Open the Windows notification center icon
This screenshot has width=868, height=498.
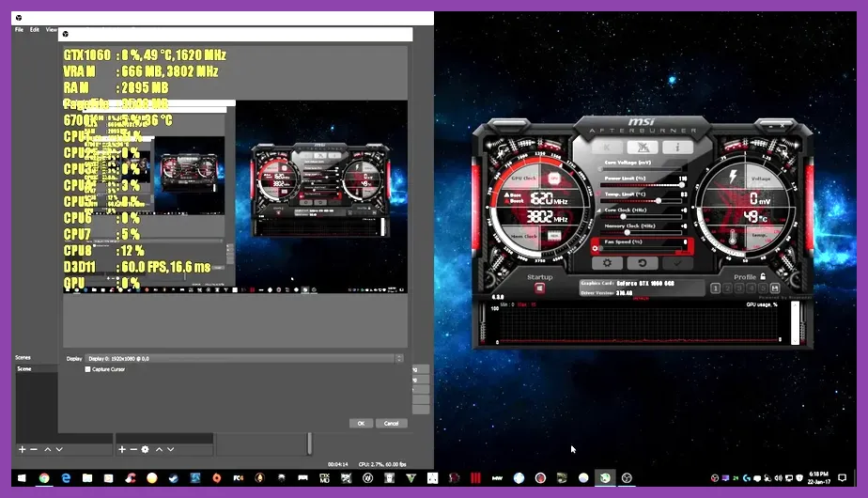tap(843, 477)
